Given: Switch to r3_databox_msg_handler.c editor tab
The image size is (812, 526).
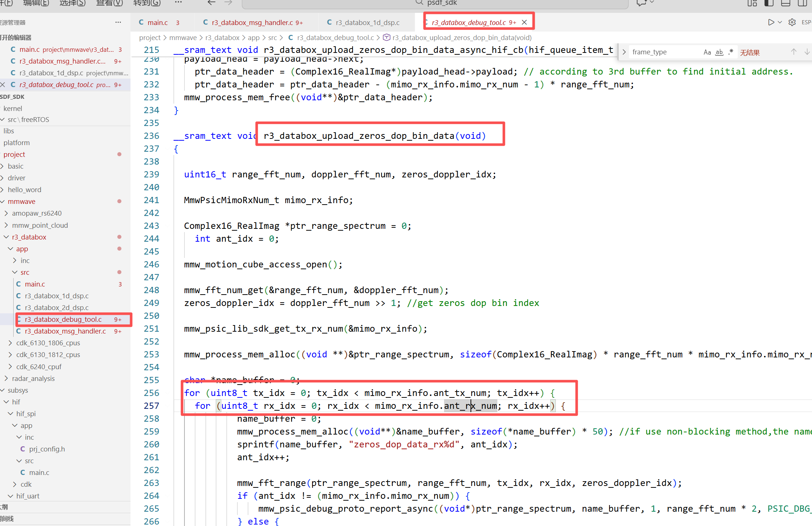Looking at the screenshot, I should (x=257, y=22).
